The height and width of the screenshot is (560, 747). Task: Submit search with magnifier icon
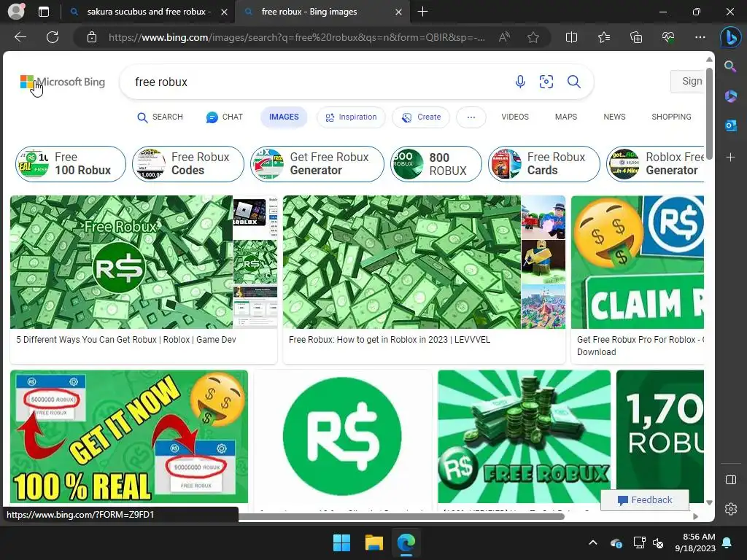point(573,82)
